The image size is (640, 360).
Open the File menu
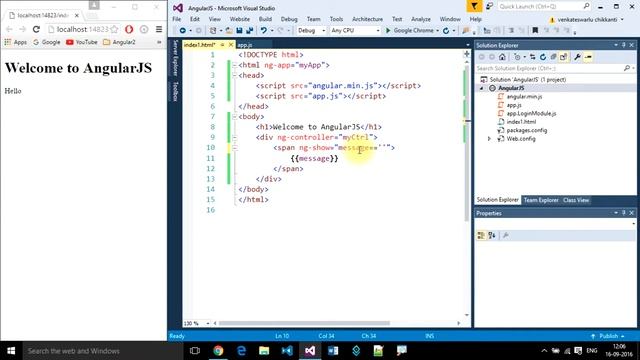[x=177, y=19]
